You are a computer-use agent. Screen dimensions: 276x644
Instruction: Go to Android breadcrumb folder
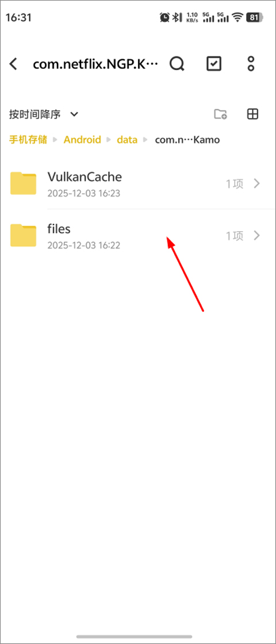[x=82, y=140]
